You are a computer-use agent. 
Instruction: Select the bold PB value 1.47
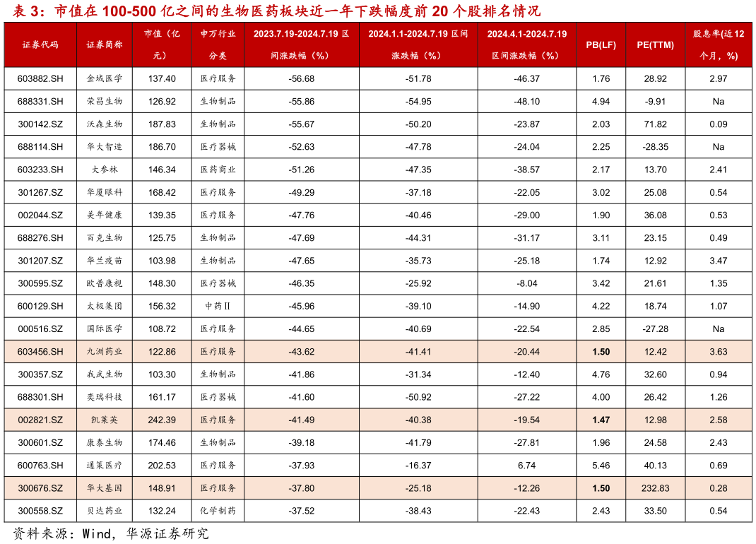[601, 420]
